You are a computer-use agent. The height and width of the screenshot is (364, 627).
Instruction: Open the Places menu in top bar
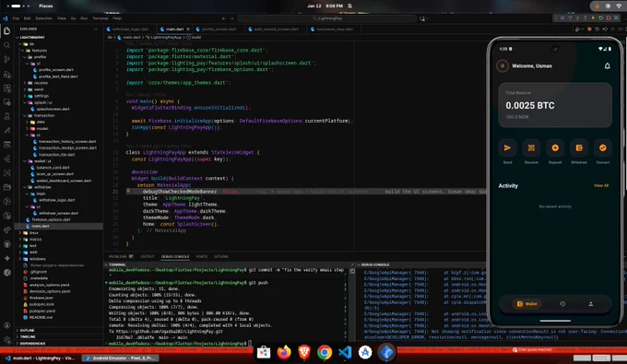45,6
